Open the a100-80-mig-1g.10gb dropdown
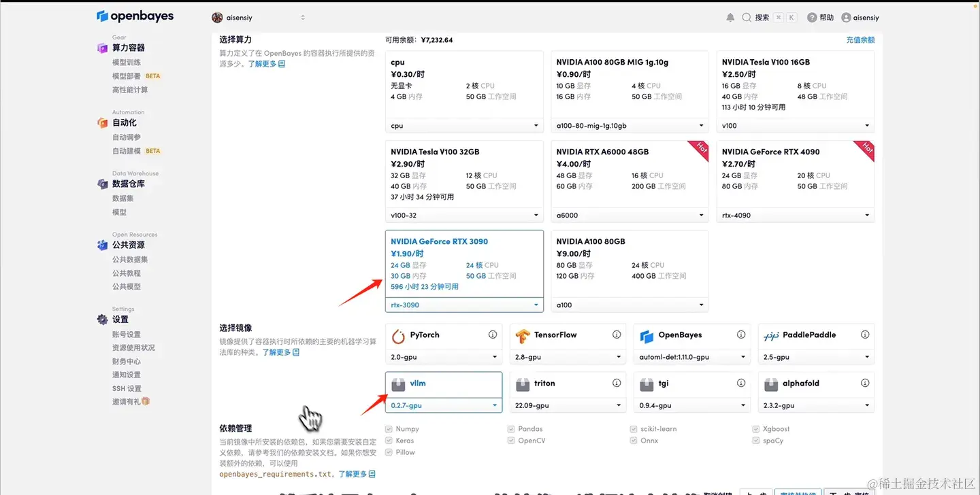 coord(630,126)
